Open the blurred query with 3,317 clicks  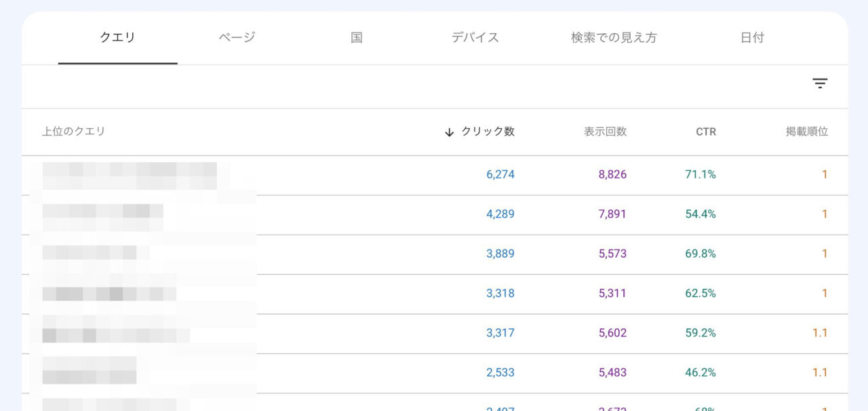[115, 333]
